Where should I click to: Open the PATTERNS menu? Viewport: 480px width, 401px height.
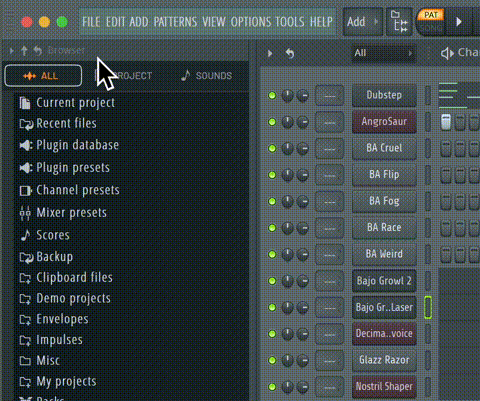pyautogui.click(x=175, y=22)
